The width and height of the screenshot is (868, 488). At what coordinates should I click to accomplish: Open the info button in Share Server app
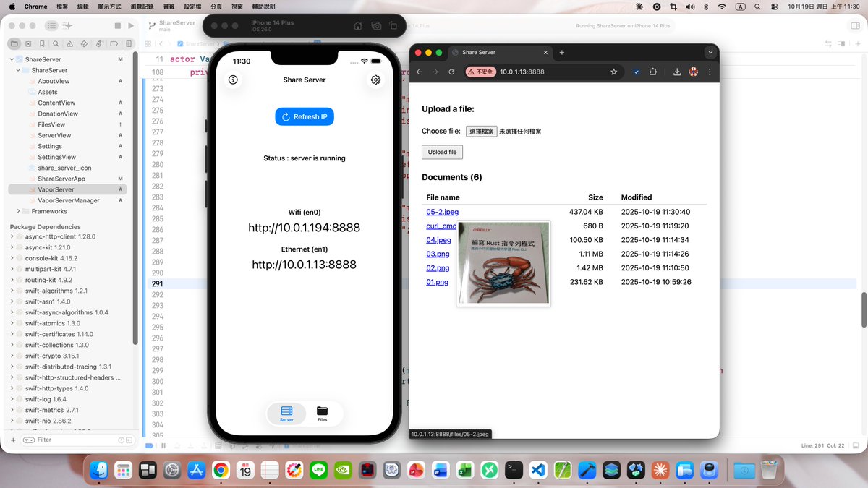tap(233, 80)
